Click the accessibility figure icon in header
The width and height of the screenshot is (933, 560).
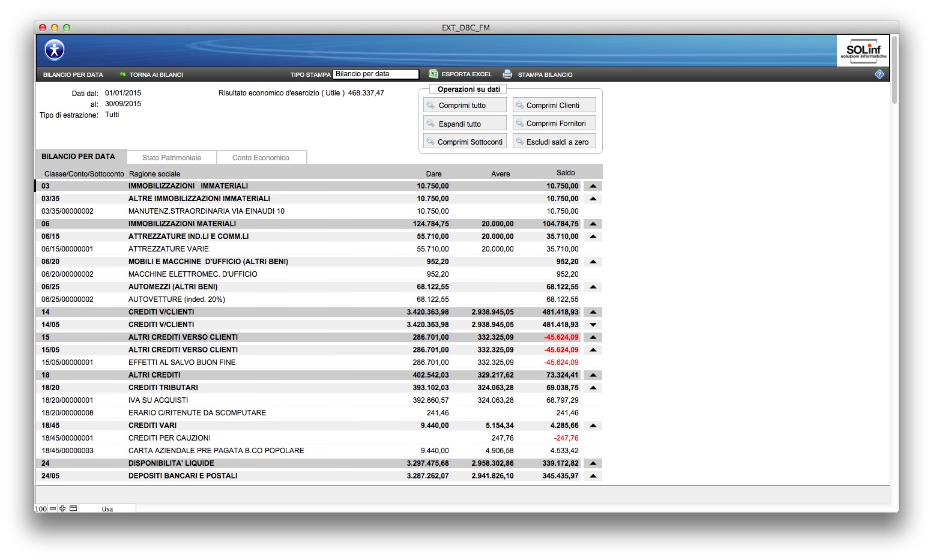(x=55, y=50)
